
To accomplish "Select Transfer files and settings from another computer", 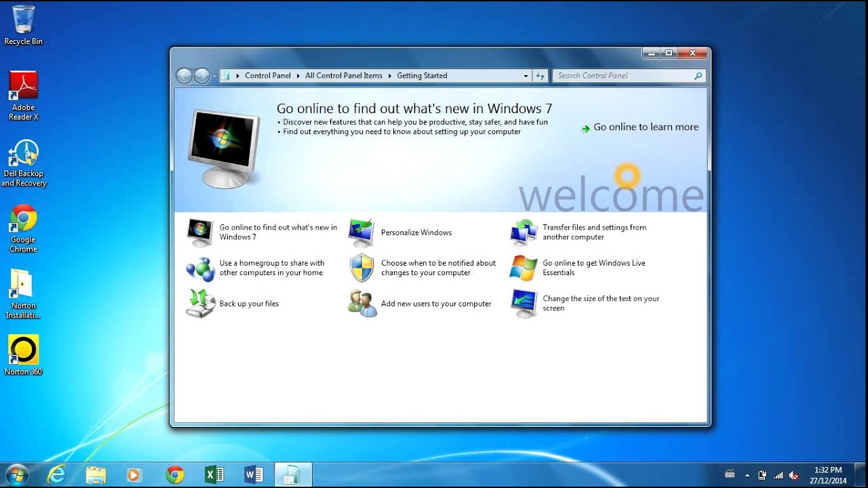I will [x=580, y=232].
